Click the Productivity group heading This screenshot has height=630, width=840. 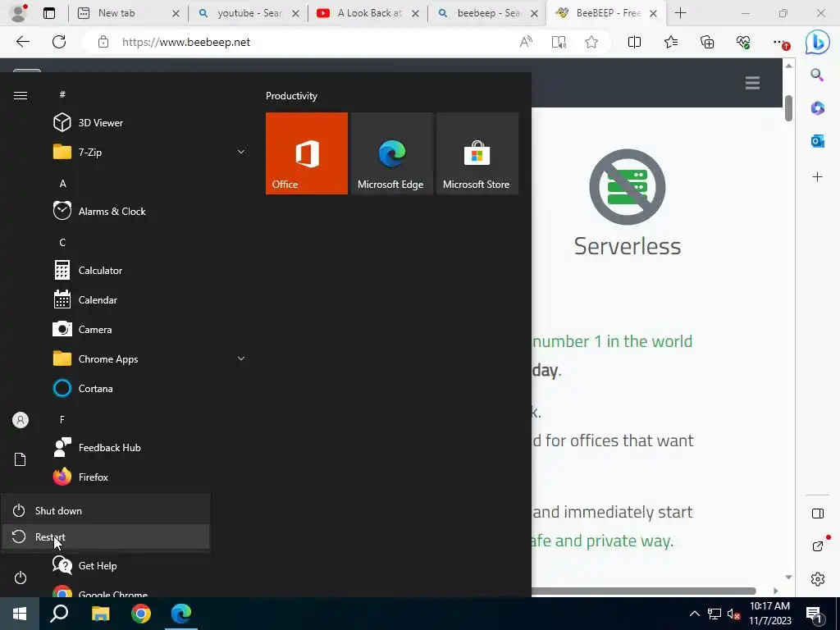(x=291, y=96)
